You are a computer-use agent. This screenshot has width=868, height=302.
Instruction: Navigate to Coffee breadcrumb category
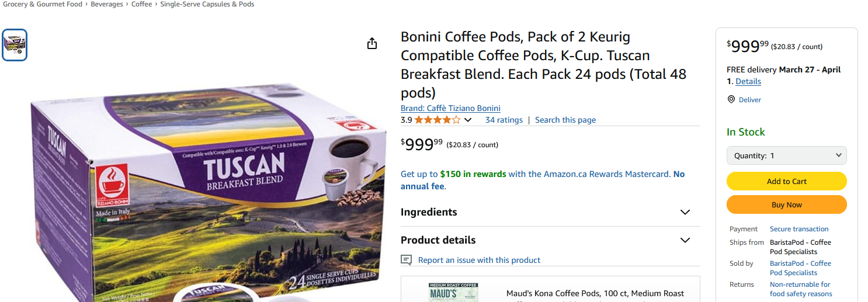click(141, 4)
